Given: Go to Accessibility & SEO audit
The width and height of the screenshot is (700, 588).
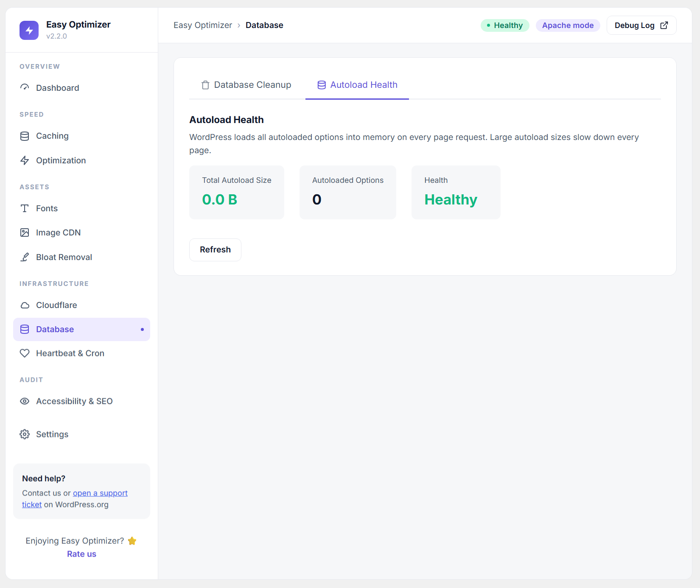Looking at the screenshot, I should [81, 401].
